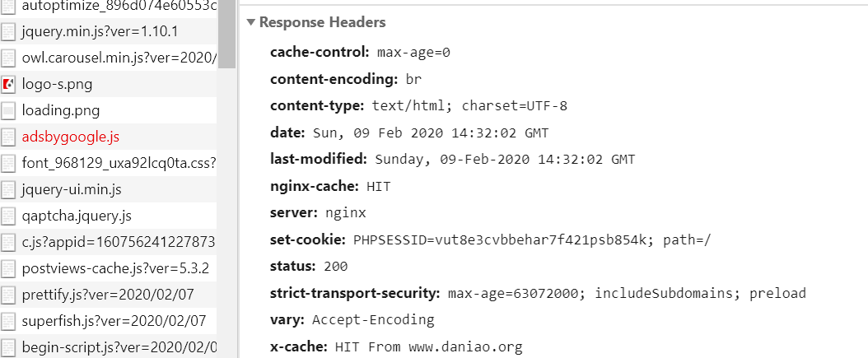
Task: Click the set-cookie PHPSESSID header value
Action: 532,240
